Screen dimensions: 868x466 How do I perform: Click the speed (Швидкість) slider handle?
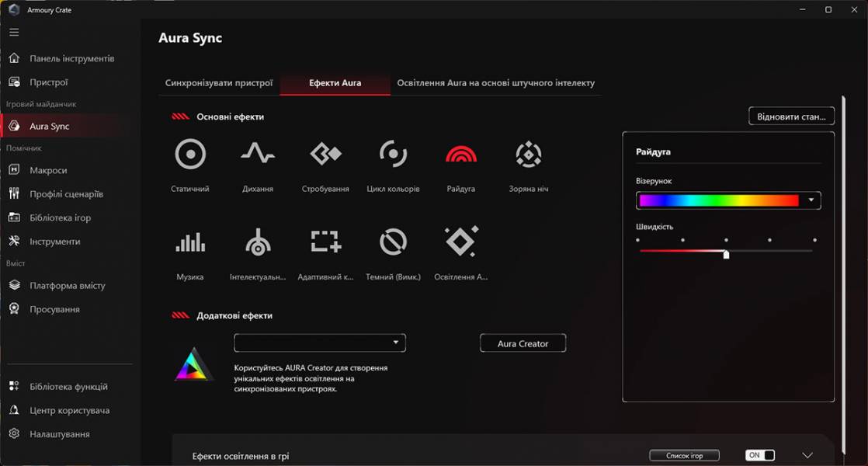click(x=726, y=254)
